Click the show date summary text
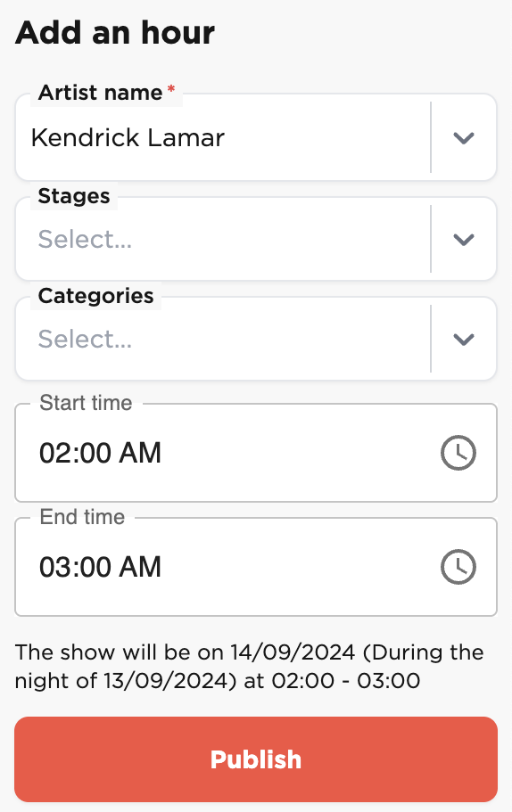The height and width of the screenshot is (812, 512). click(249, 666)
